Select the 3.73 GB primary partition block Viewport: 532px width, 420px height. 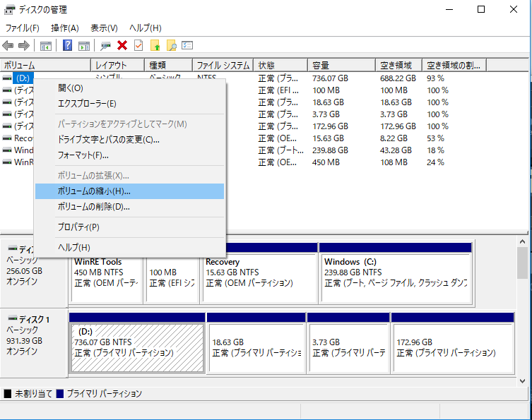(348, 343)
